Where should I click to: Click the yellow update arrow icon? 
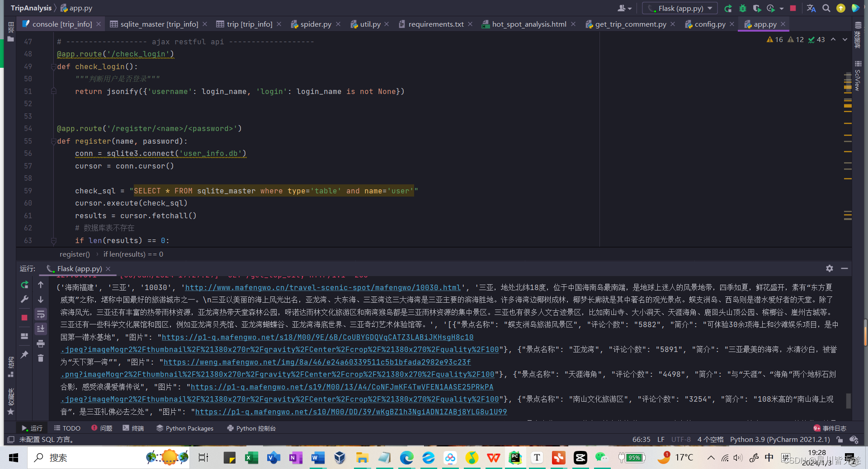click(x=841, y=8)
